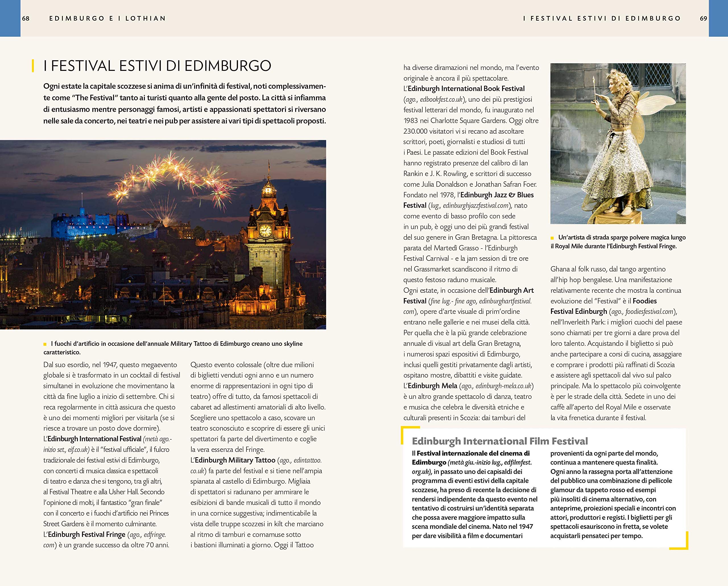
Task: Click the line 'Dal suo esordio, nel 1947'
Action: [80, 365]
